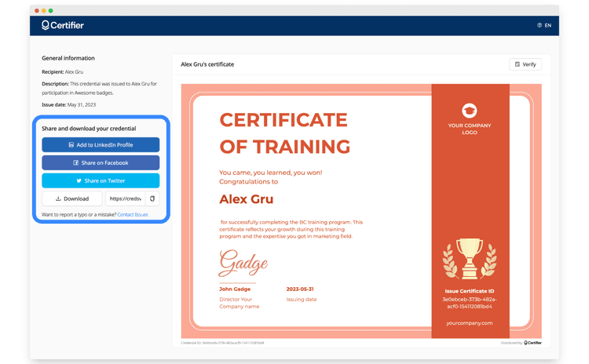The height and width of the screenshot is (364, 589).
Task: Share credential on Facebook
Action: click(x=101, y=163)
